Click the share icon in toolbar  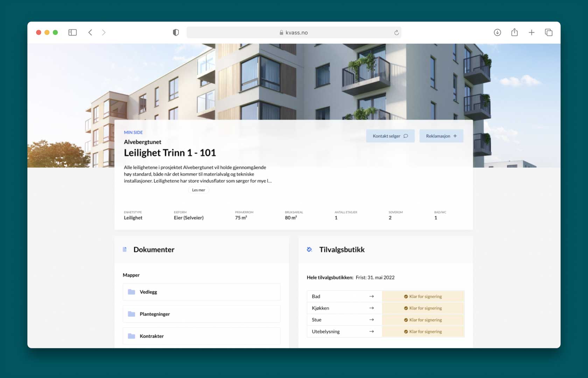pos(514,33)
